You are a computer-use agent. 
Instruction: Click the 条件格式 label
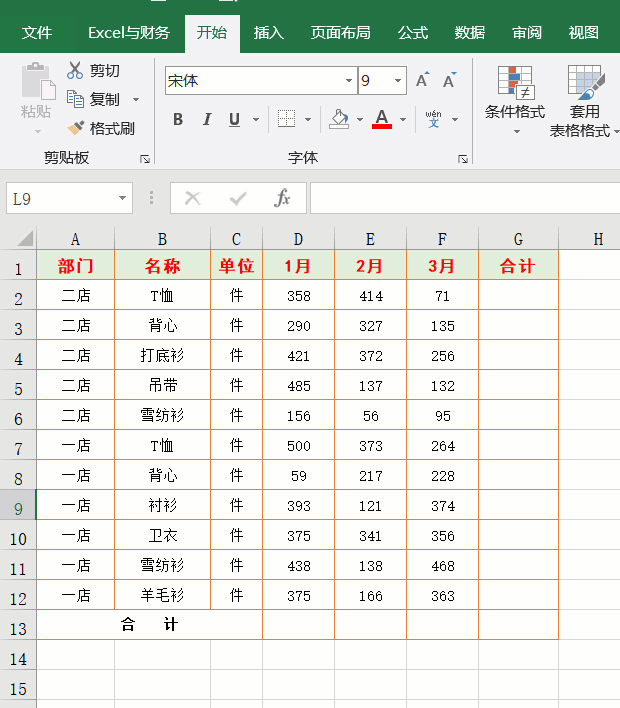[x=515, y=112]
